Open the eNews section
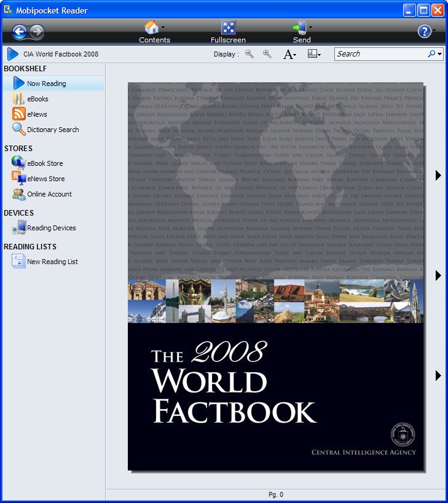The width and height of the screenshot is (448, 503). [x=37, y=114]
